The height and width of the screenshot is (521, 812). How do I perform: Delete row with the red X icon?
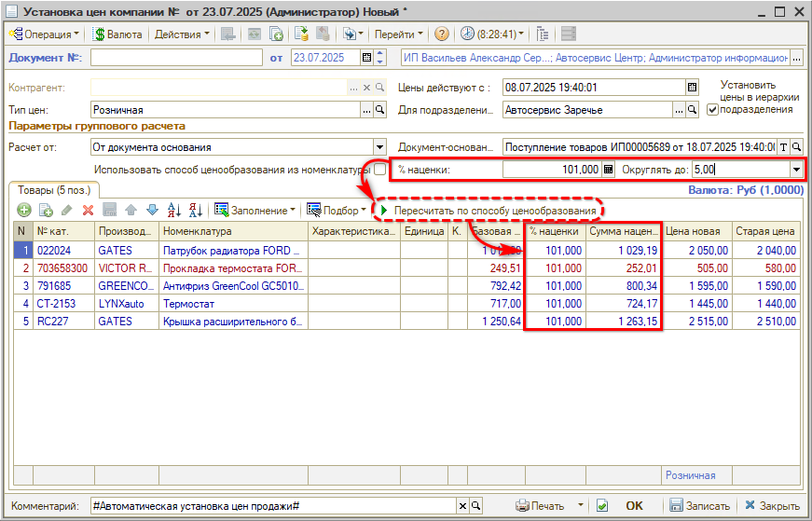tap(88, 210)
